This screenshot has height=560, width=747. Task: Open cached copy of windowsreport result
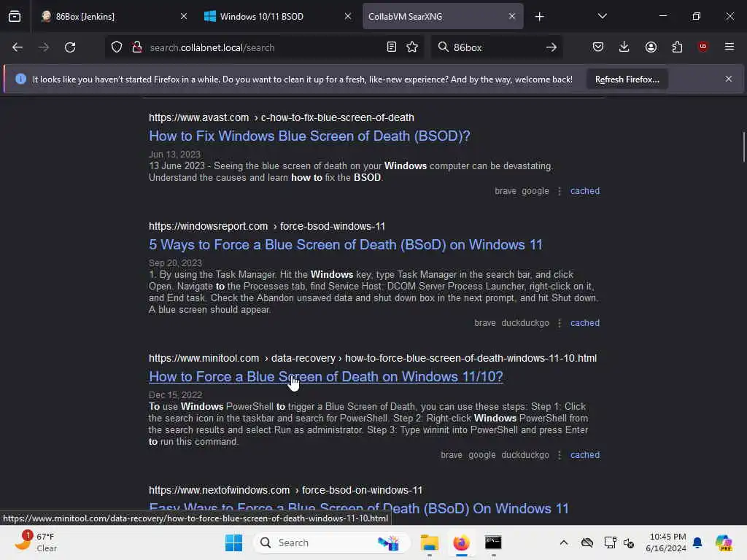[584, 323]
